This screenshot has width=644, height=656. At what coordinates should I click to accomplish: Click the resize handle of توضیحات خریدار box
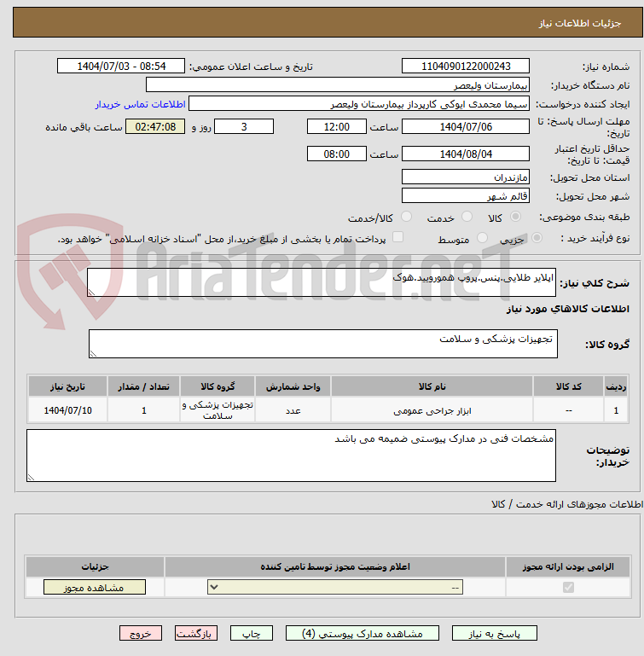click(31, 478)
